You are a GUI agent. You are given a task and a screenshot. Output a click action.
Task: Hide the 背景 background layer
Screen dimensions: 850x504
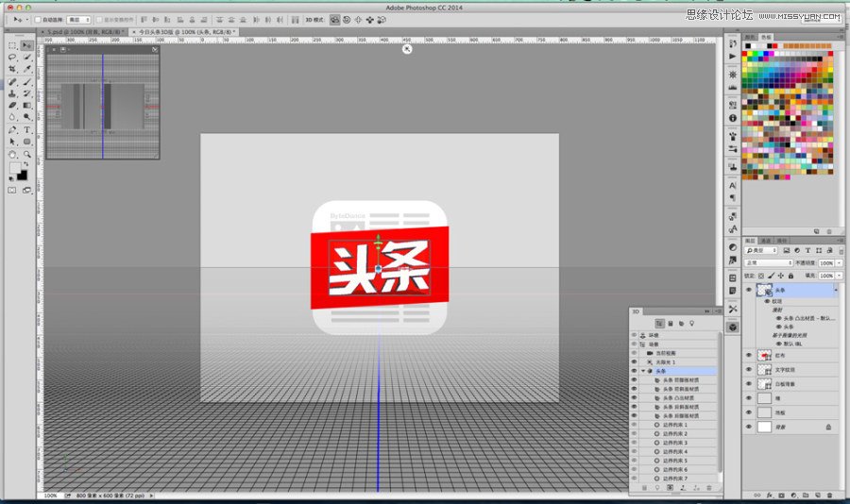[749, 427]
